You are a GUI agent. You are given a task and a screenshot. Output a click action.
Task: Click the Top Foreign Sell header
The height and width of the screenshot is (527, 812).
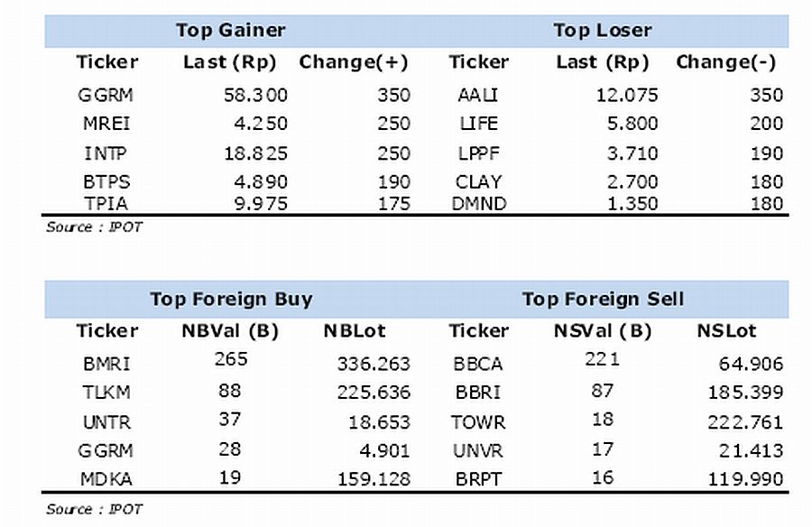coord(603,299)
